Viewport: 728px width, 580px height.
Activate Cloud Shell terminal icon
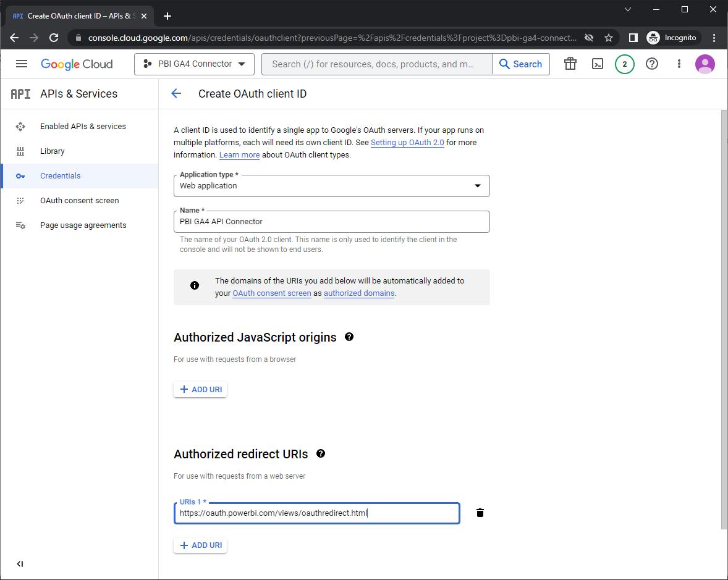click(597, 64)
